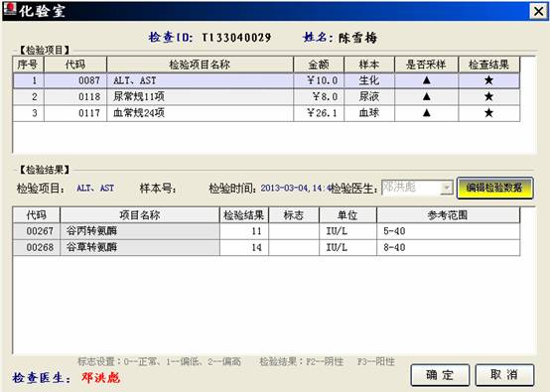Click the red 邓洪彪 doctor name
Image resolution: width=550 pixels, height=392 pixels.
click(100, 377)
